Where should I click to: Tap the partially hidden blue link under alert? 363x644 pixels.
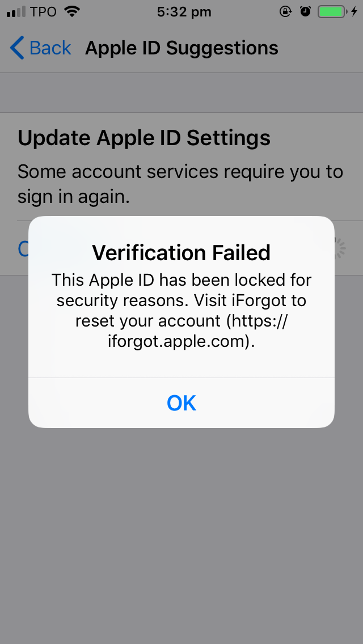(x=23, y=248)
